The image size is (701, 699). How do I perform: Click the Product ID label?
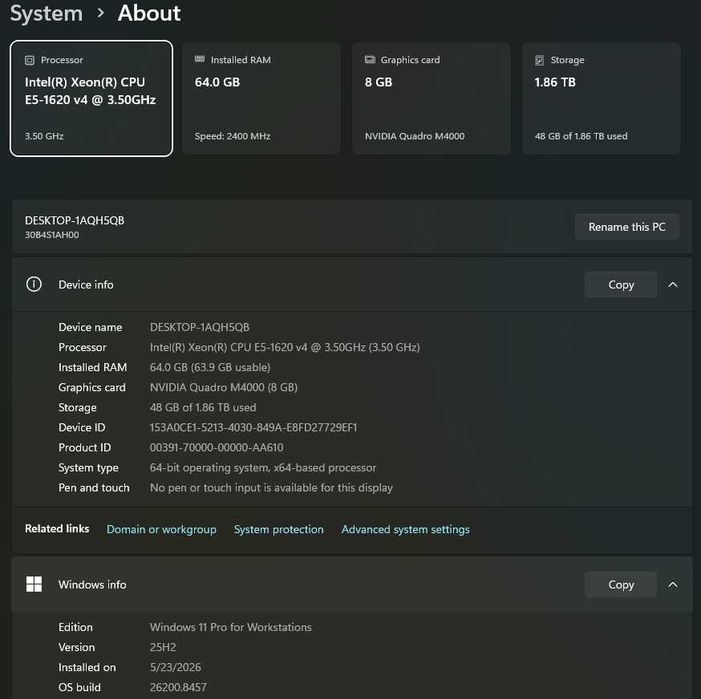[85, 447]
